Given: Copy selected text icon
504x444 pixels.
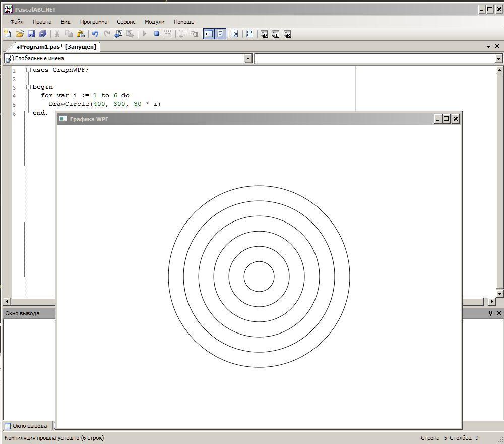Looking at the screenshot, I should 69,34.
